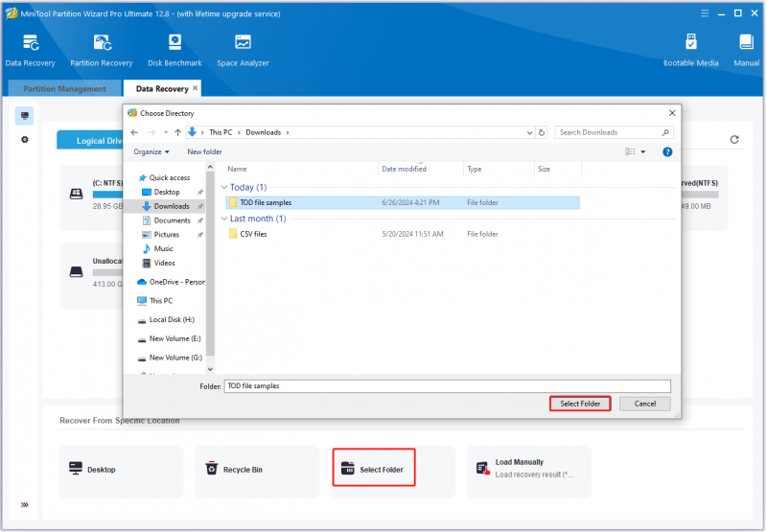This screenshot has height=532, width=767.
Task: Click the dialog help question mark icon
Action: 666,152
